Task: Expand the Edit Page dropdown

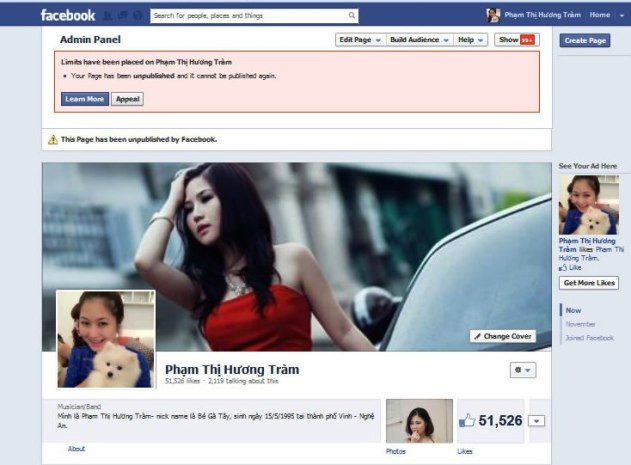Action: [x=360, y=40]
